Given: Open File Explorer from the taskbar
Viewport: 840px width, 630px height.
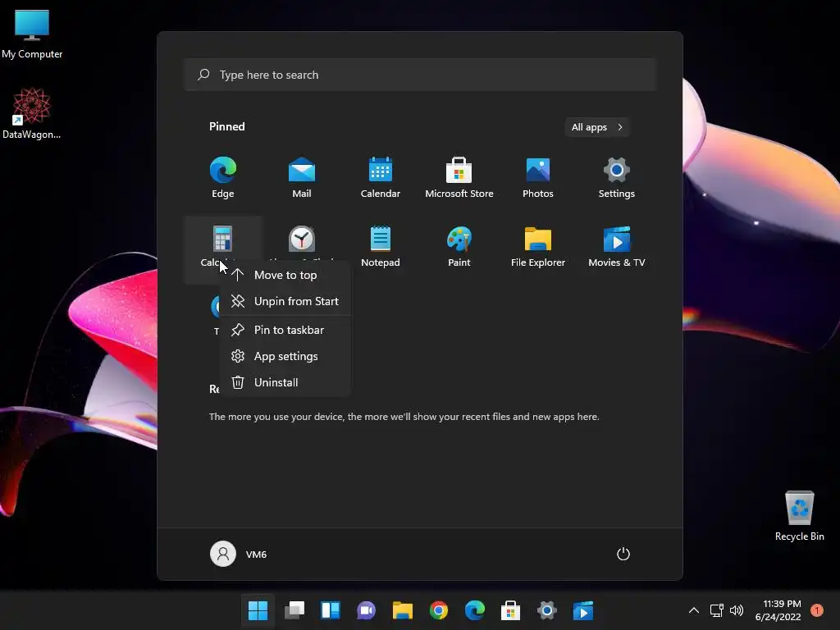Looking at the screenshot, I should click(x=402, y=610).
